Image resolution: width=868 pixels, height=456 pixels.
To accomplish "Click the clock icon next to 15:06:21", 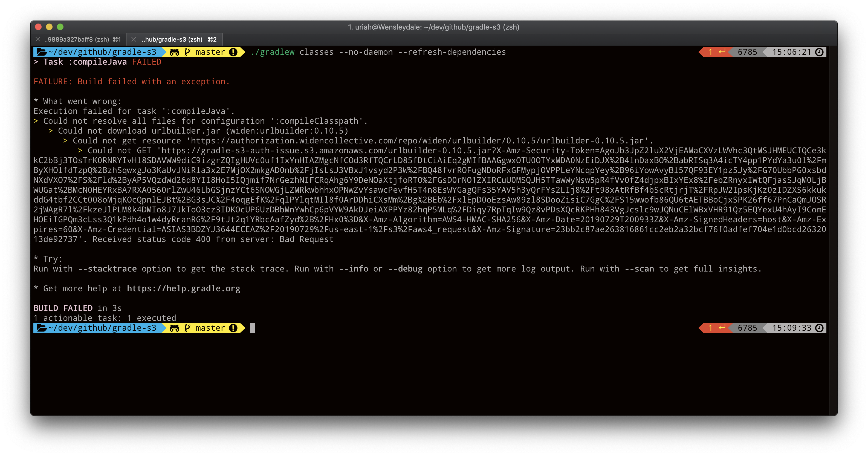I will click(x=819, y=52).
